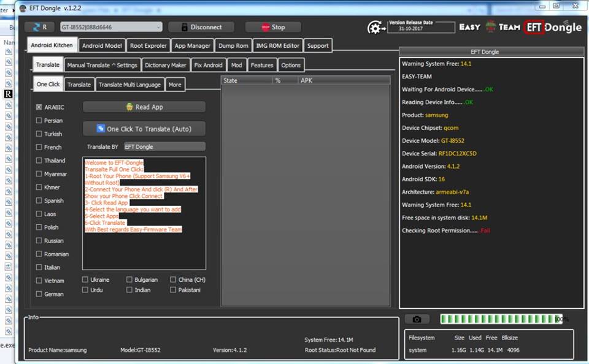Expand the Manual Translate Settings options
This screenshot has height=364, width=589.
[x=102, y=64]
